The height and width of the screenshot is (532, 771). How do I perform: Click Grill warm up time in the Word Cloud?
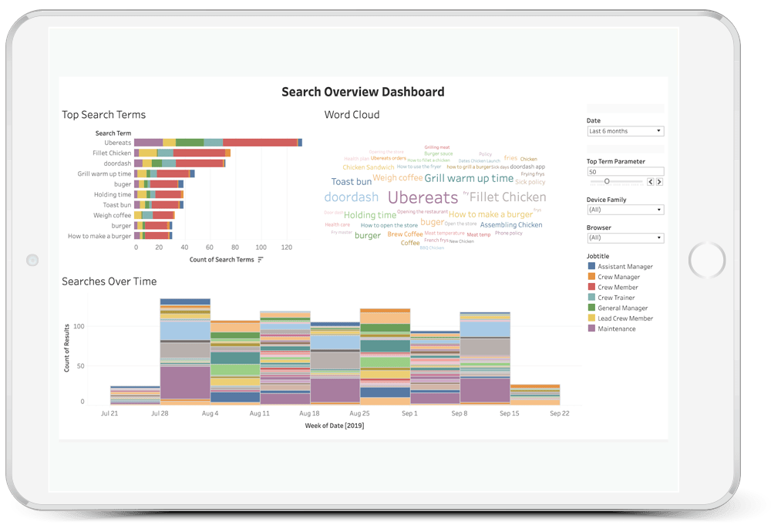pyautogui.click(x=469, y=178)
